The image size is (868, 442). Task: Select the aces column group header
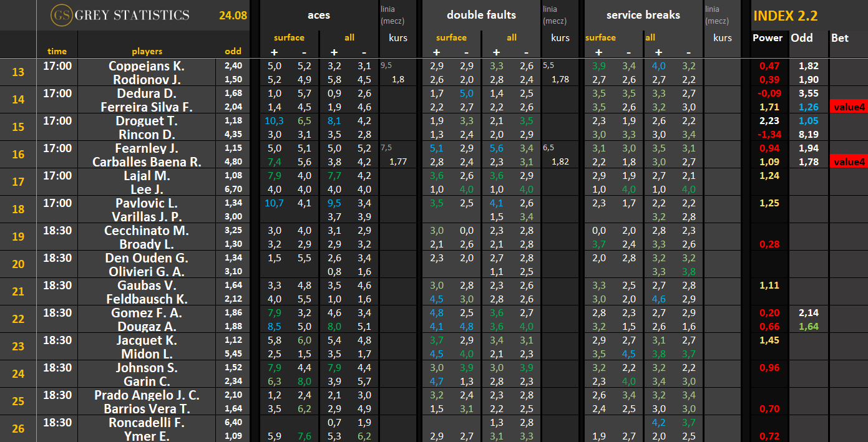tap(319, 15)
